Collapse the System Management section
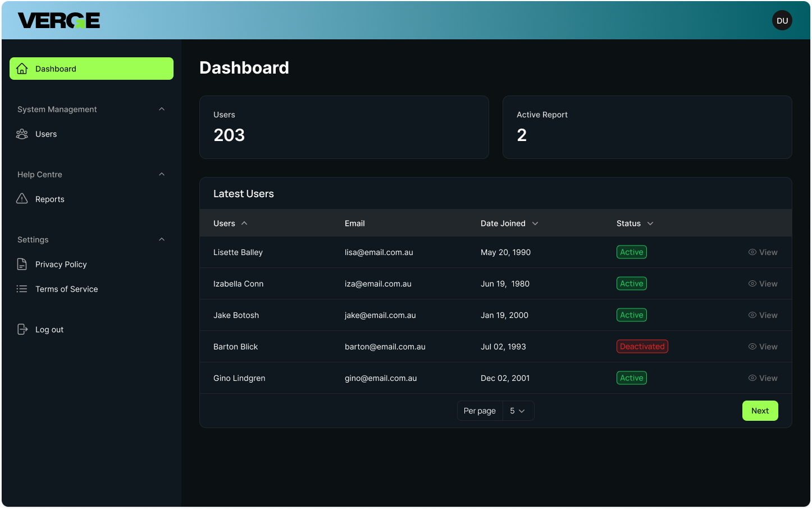 pyautogui.click(x=162, y=109)
